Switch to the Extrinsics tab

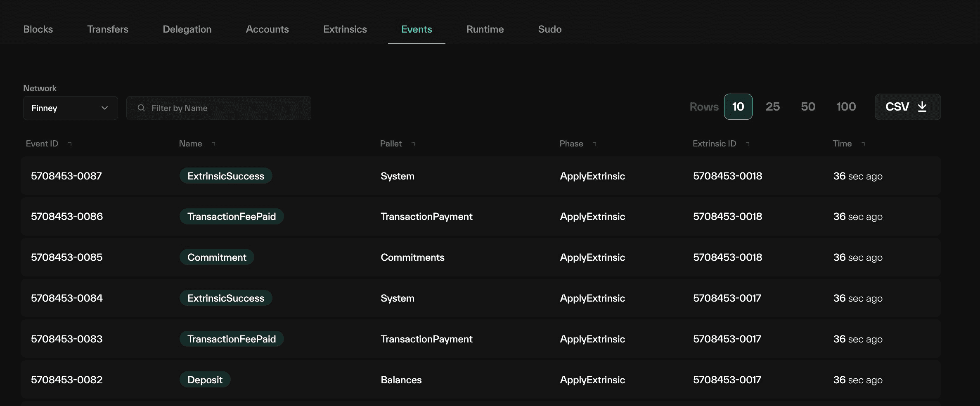click(x=345, y=29)
